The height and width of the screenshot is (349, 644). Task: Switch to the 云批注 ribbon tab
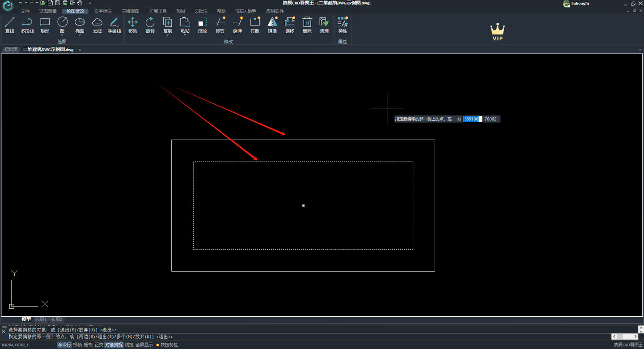click(x=201, y=11)
